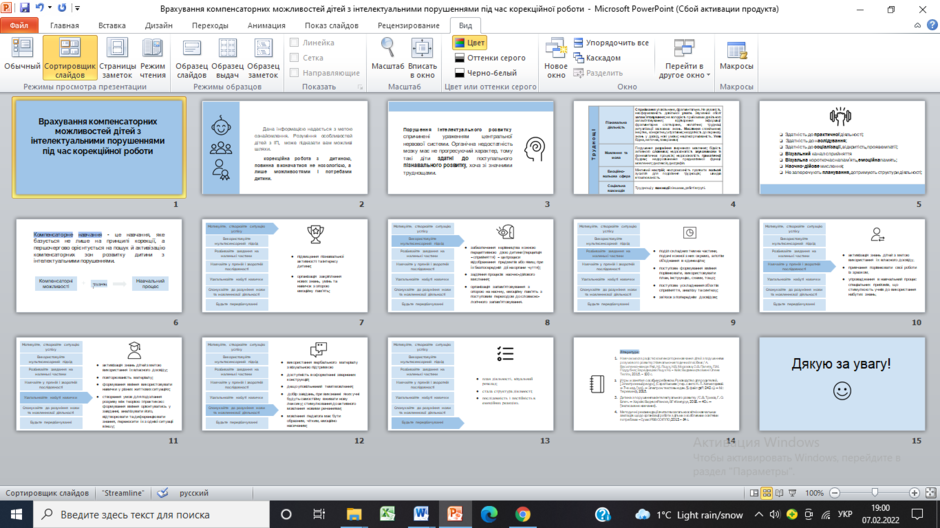
Task: Click Вписать в окно fit to window
Action: point(422,58)
